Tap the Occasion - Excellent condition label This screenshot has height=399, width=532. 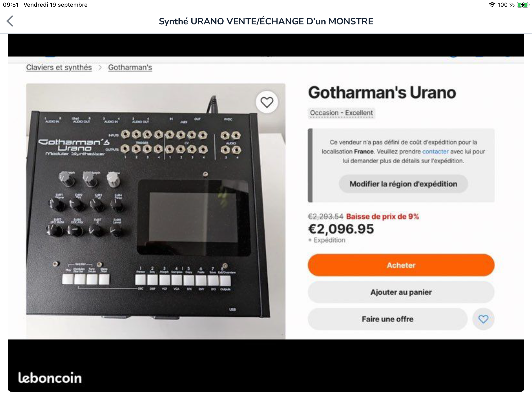pos(341,113)
